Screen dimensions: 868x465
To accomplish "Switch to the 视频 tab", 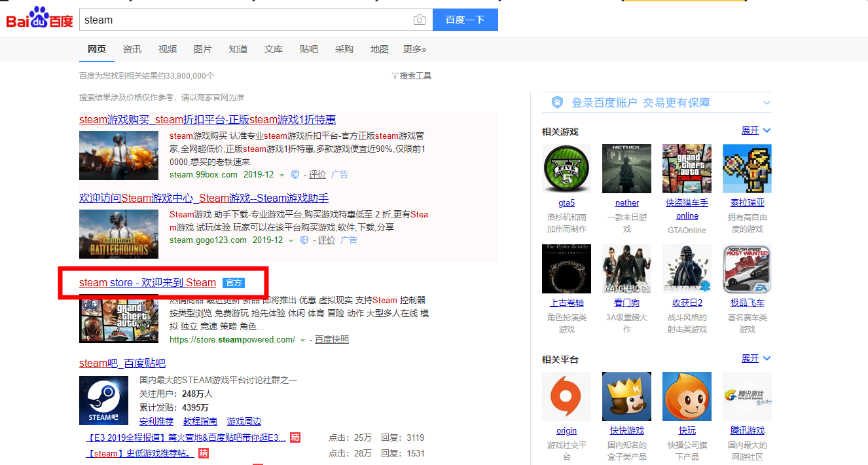I will (x=168, y=49).
